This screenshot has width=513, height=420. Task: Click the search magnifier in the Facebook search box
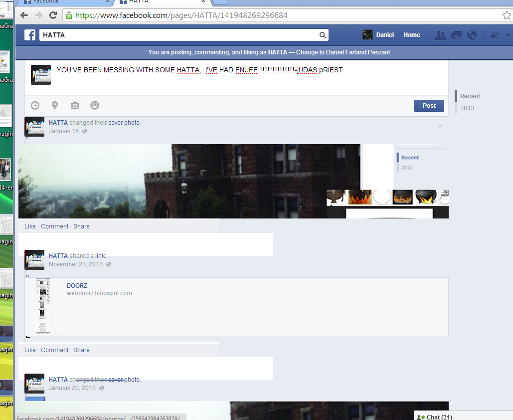click(x=323, y=35)
